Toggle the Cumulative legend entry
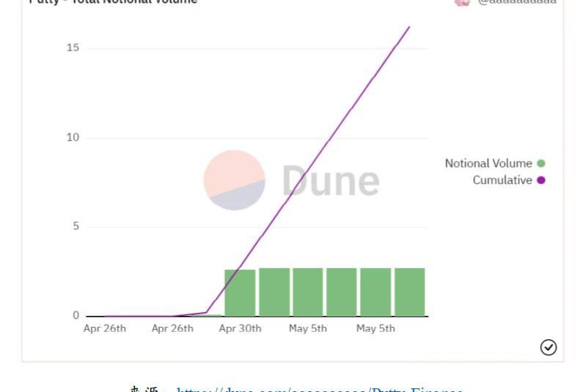Viewport: 583px width, 392px height. tap(502, 180)
